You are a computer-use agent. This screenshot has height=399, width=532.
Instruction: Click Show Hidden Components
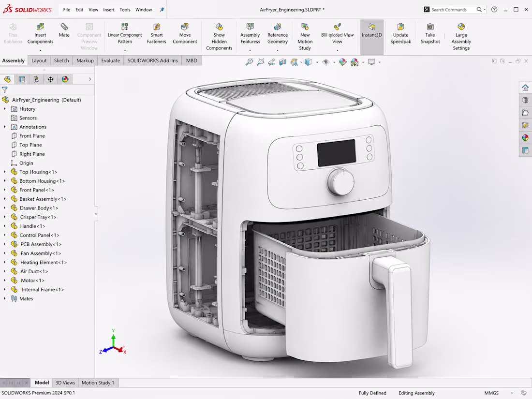(219, 37)
